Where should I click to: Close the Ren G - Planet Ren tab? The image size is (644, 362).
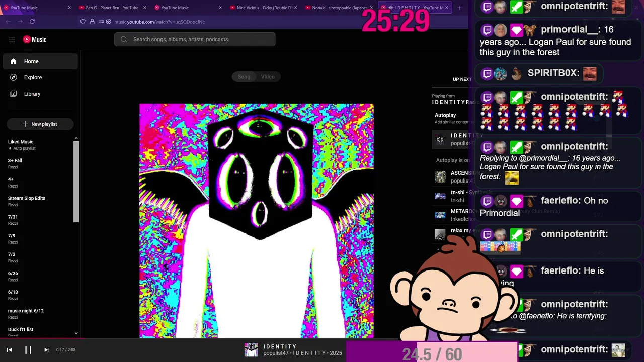145,8
